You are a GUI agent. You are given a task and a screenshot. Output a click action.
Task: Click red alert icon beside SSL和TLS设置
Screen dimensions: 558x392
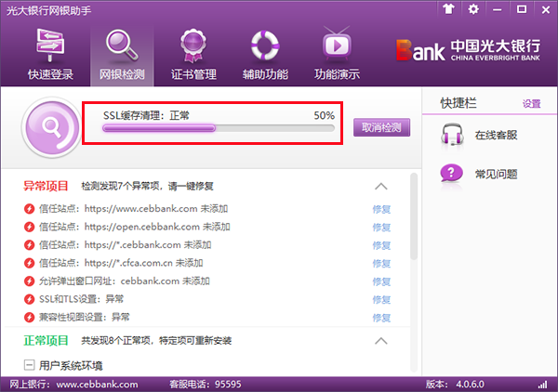[x=29, y=299]
